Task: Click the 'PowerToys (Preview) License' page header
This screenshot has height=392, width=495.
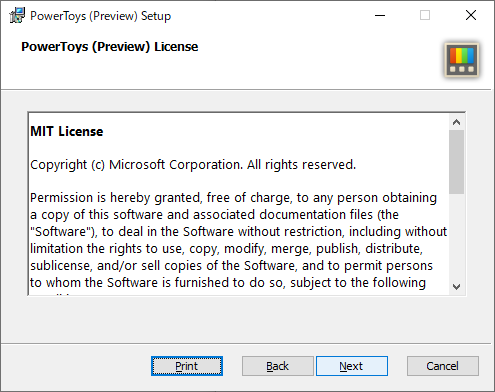Action: click(110, 47)
